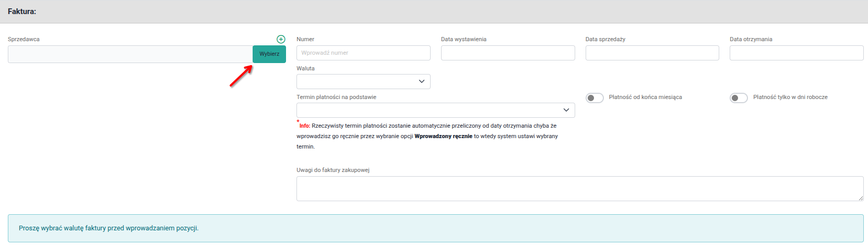Select the Data sprzedaży date field
The width and height of the screenshot is (868, 246).
point(652,53)
